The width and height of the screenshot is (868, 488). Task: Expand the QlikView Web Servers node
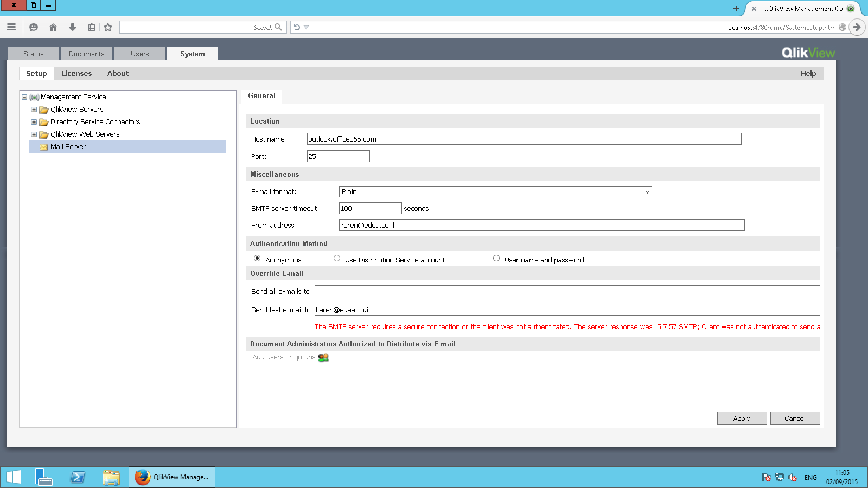(x=34, y=134)
